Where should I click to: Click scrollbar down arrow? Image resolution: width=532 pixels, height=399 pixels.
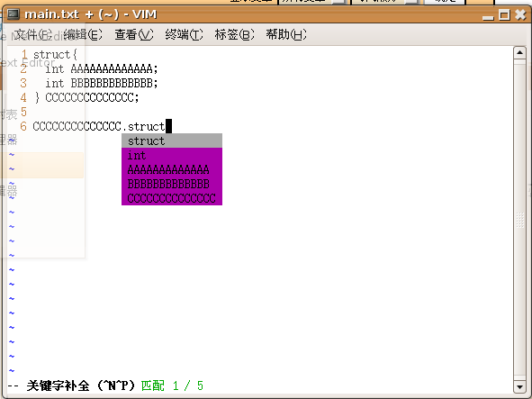(x=519, y=386)
